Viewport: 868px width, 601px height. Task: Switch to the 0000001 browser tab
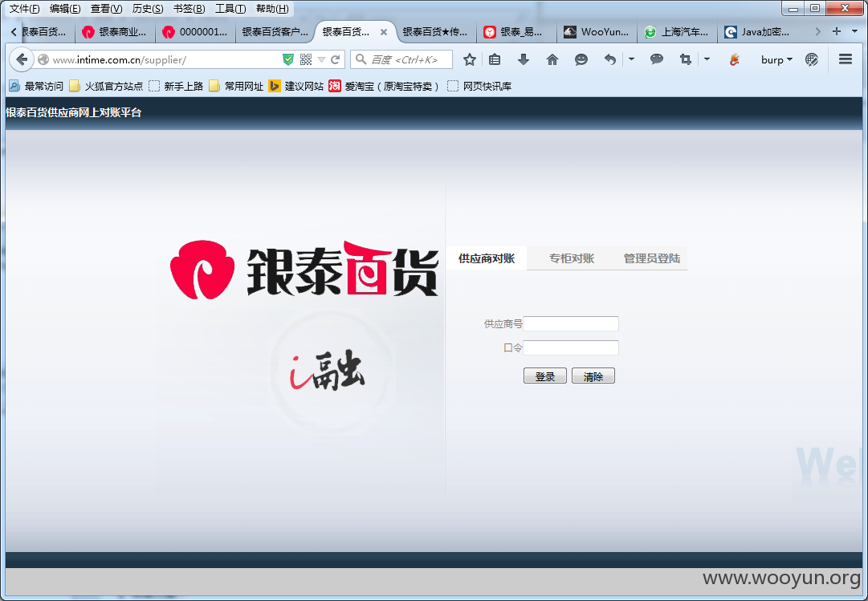point(195,32)
